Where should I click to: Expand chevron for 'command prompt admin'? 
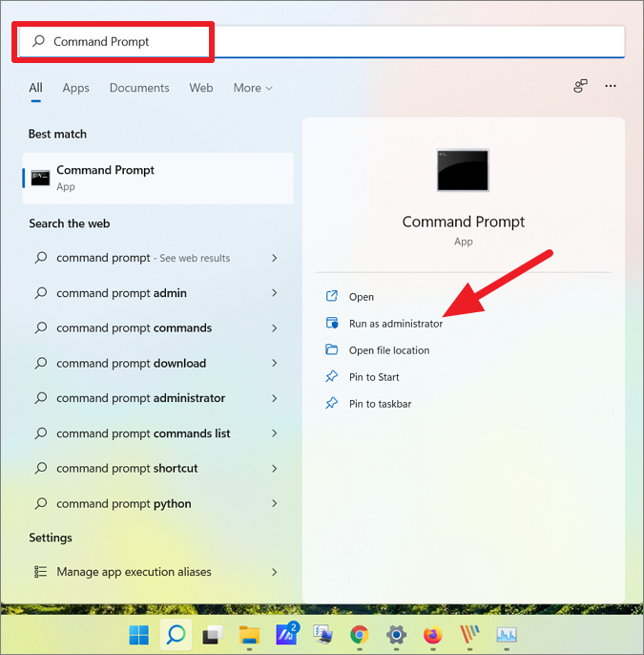[275, 293]
